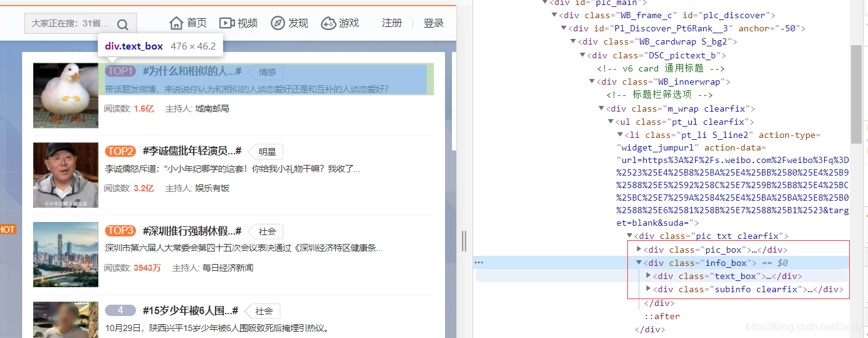868x338 pixels.
Task: Open topic #李诚儒批年轻演员...#
Action: 192,151
